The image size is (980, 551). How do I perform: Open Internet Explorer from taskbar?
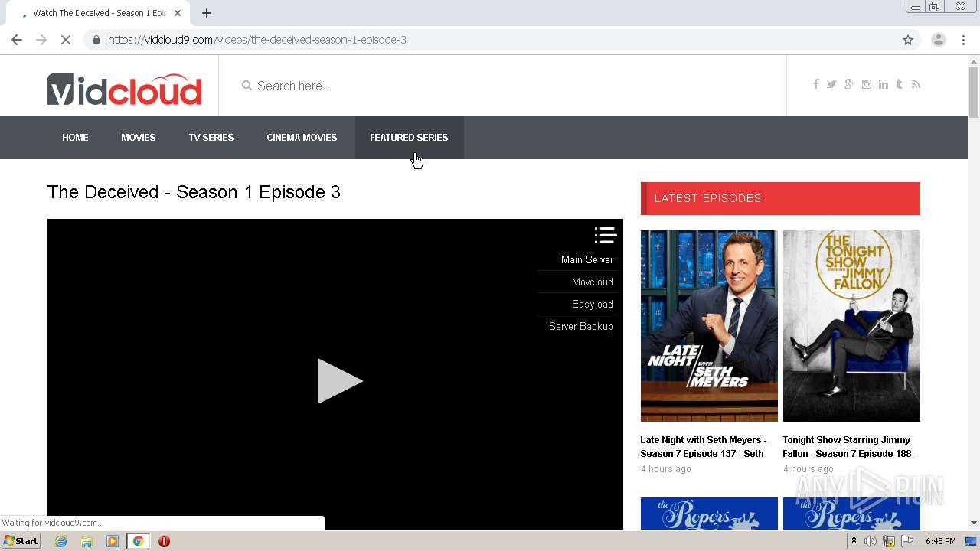click(60, 541)
